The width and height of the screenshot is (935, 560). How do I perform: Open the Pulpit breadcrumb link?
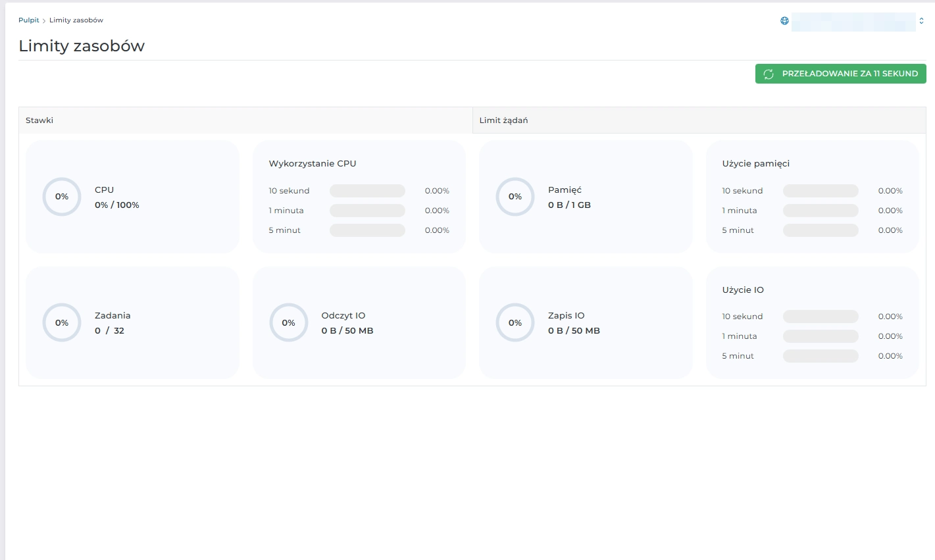[x=28, y=20]
